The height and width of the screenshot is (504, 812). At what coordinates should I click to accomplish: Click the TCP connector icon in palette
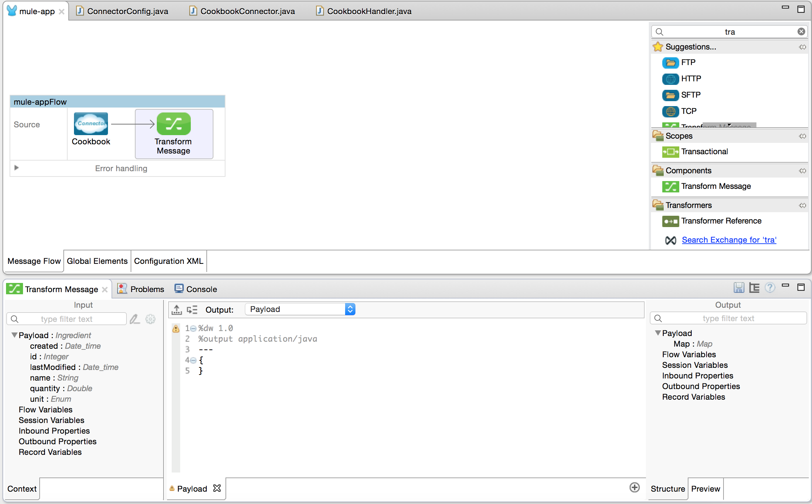(670, 110)
